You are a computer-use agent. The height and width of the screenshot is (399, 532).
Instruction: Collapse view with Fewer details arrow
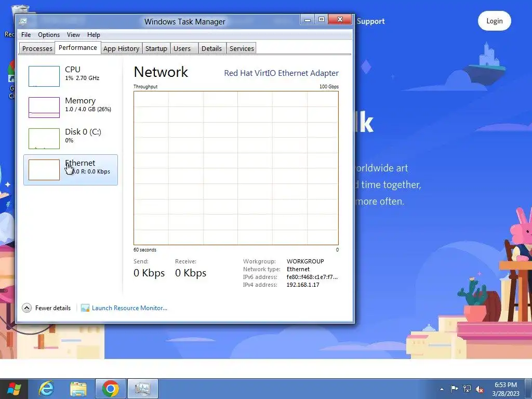coord(26,308)
